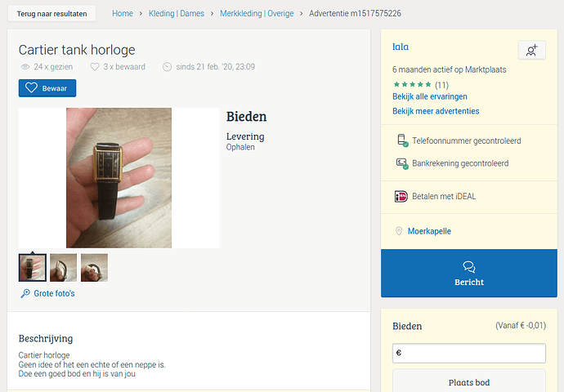564x392 pixels.
Task: Click the Bankrekening gecontroleerd text
Action: click(460, 163)
